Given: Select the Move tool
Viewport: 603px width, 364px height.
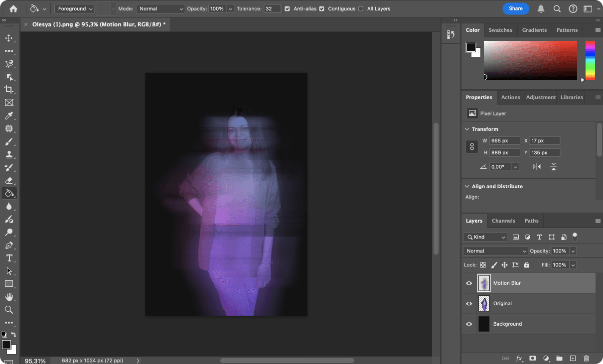Looking at the screenshot, I should (x=9, y=38).
